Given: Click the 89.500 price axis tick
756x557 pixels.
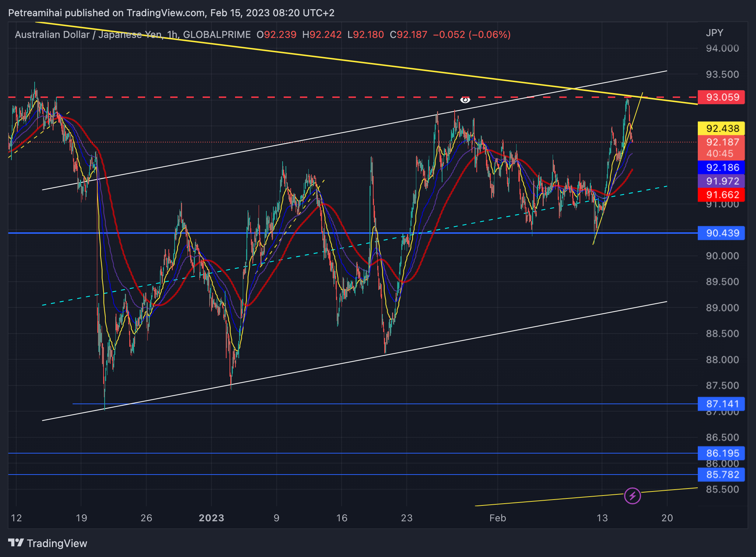Looking at the screenshot, I should coord(722,282).
